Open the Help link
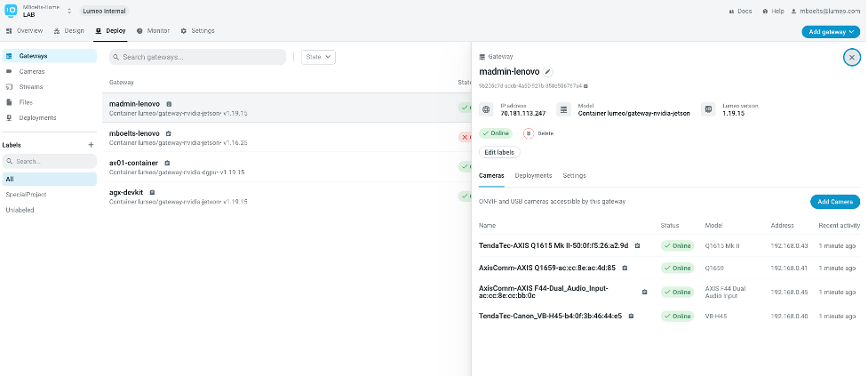 click(x=773, y=11)
